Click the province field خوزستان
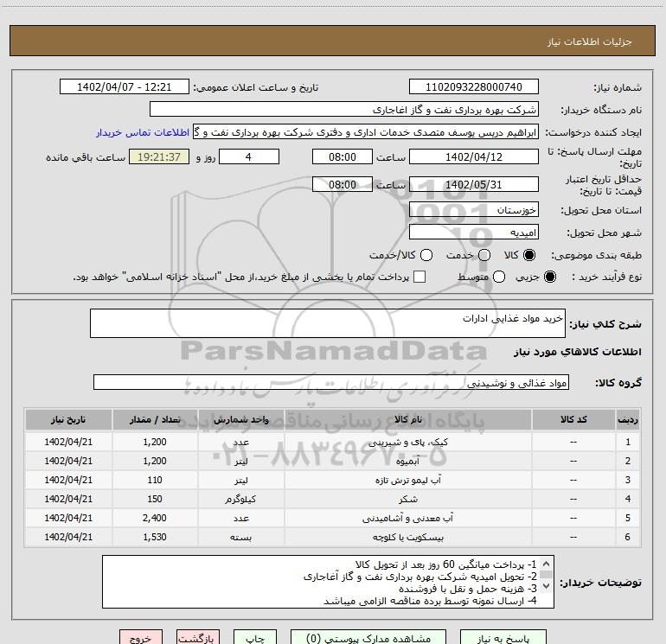The image size is (666, 644). 474,209
